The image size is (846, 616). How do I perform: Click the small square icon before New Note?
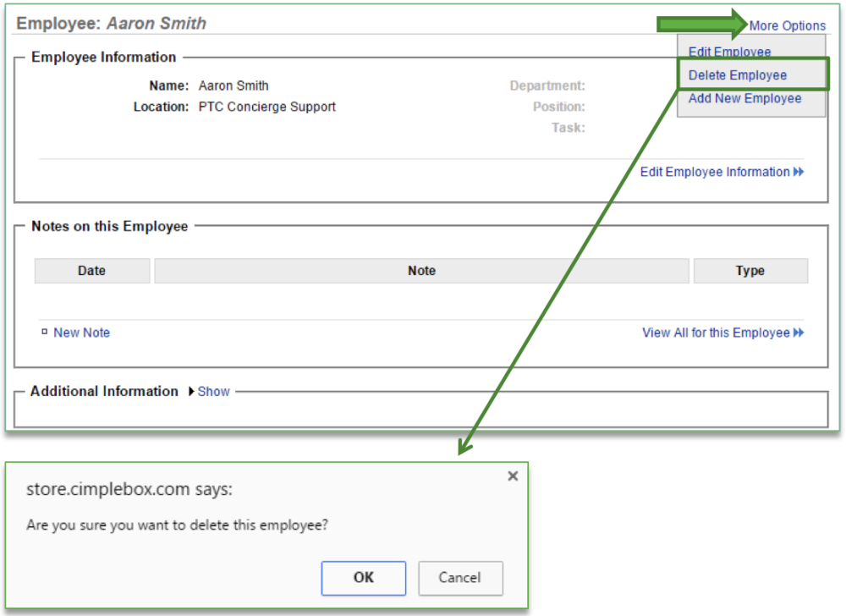46,332
